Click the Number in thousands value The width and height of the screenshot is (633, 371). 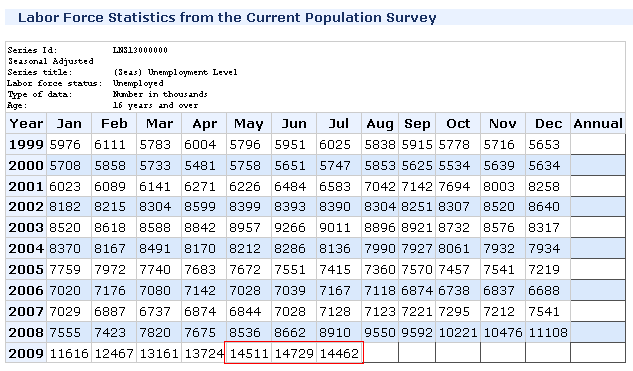coord(160,94)
